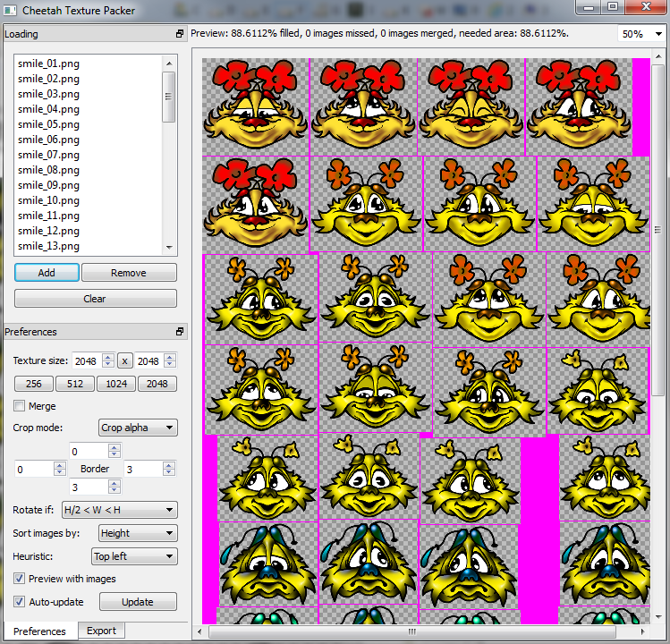
Task: Decrease texture height with down arrow
Action: 170,365
